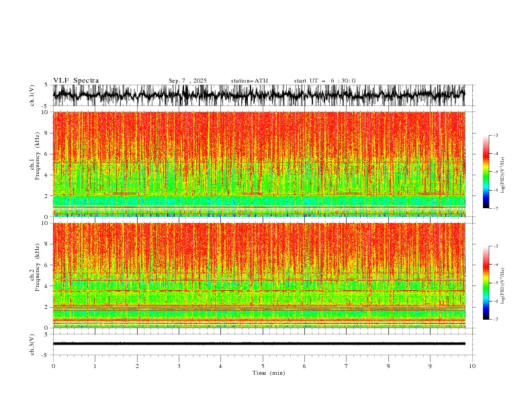Click the 'ch.3(V)' axis label

(x=32, y=345)
